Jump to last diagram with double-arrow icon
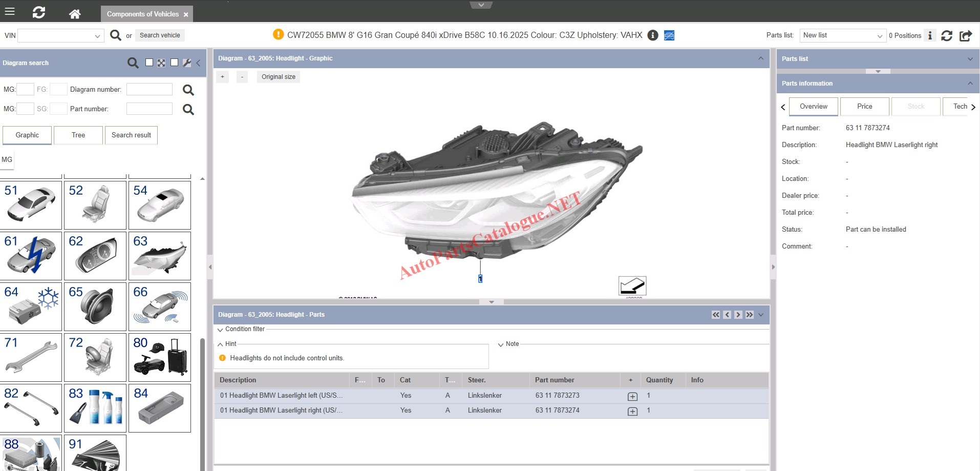 point(750,315)
